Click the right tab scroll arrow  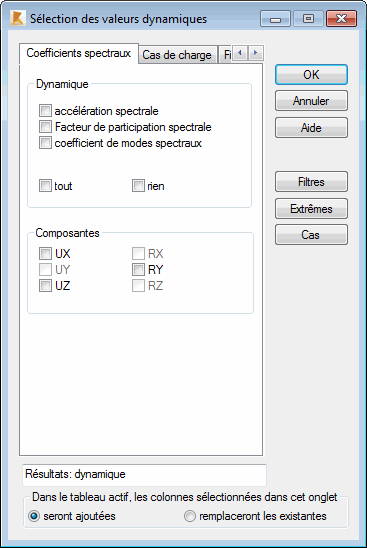tap(256, 53)
